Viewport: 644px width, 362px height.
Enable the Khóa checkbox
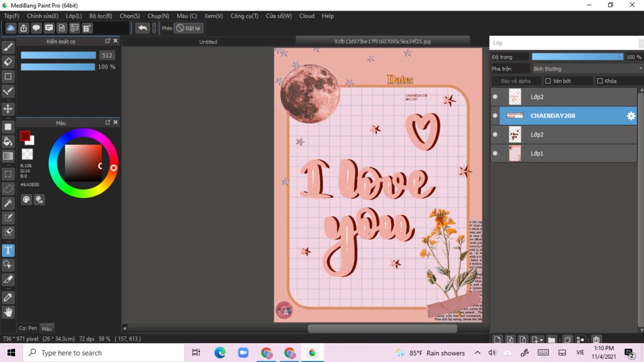tap(599, 81)
